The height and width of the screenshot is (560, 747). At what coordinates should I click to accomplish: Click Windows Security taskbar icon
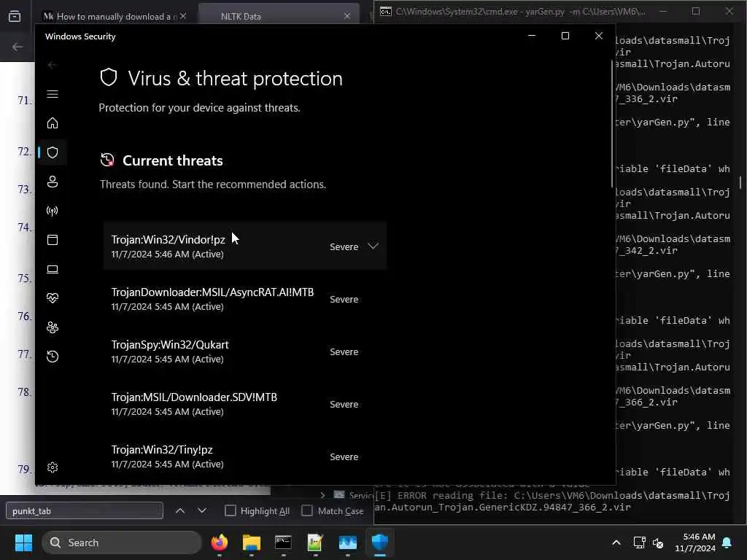tap(379, 542)
